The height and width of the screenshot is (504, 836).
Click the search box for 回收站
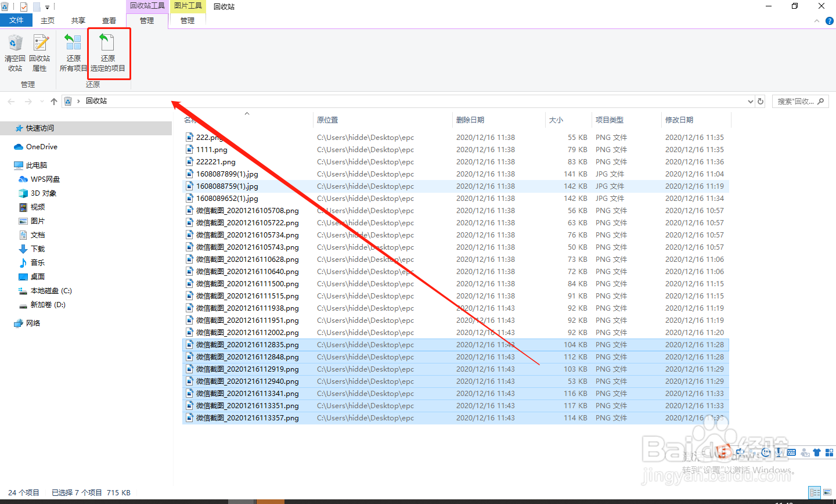[x=799, y=101]
